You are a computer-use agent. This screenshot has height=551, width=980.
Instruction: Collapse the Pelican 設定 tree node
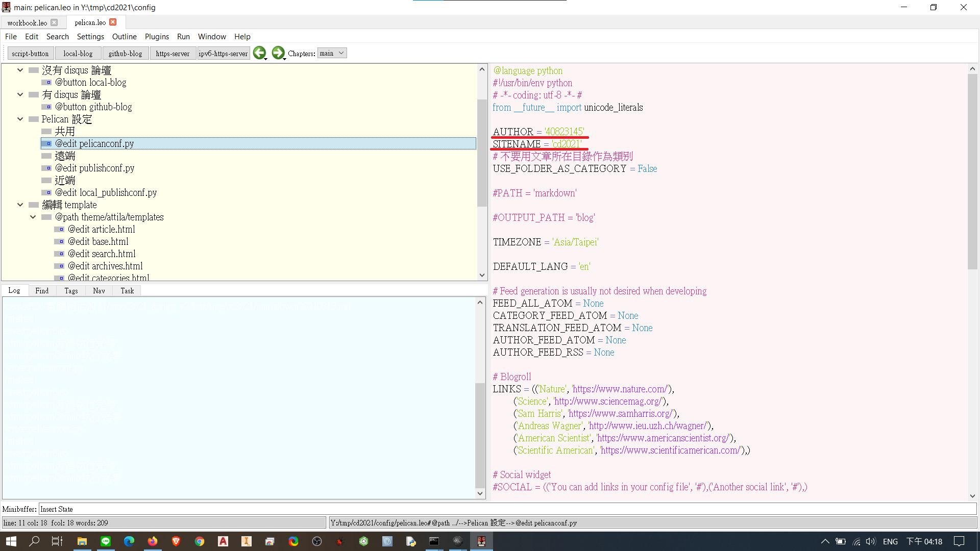click(20, 119)
